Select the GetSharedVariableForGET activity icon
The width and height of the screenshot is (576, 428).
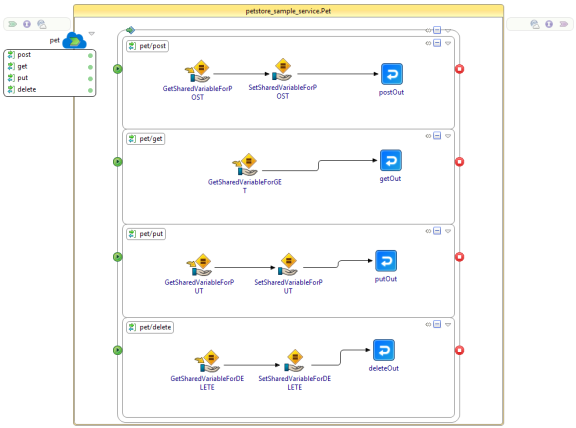coord(245,165)
